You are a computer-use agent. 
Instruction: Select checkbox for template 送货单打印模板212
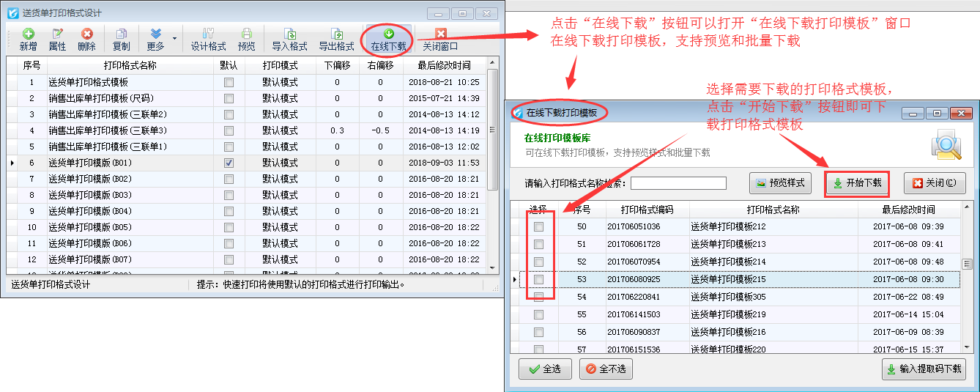click(x=538, y=226)
